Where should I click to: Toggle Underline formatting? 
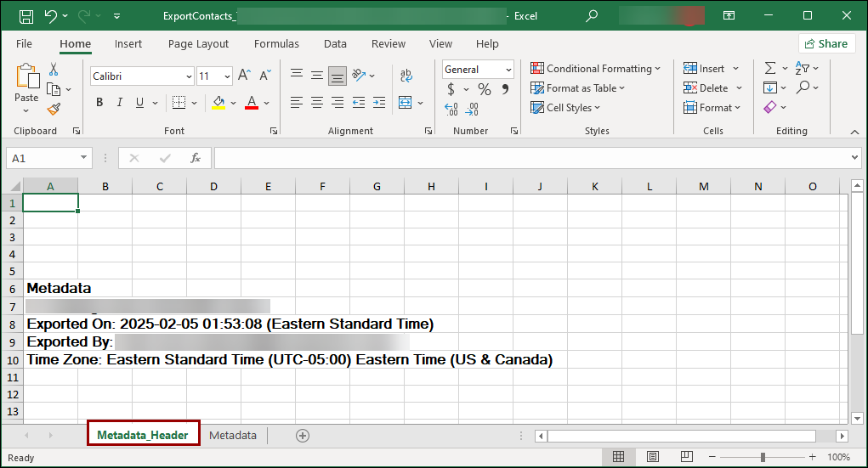pyautogui.click(x=140, y=103)
